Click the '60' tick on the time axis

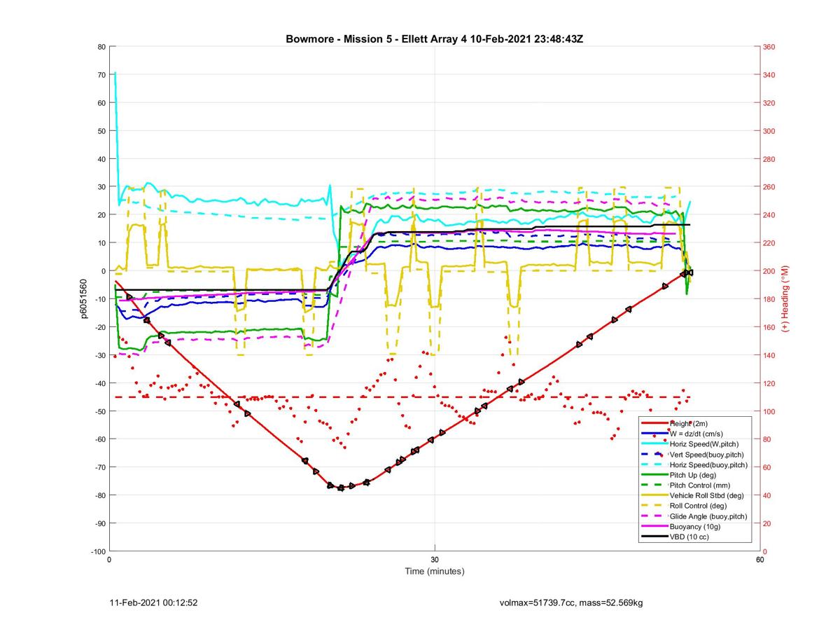pos(759,559)
